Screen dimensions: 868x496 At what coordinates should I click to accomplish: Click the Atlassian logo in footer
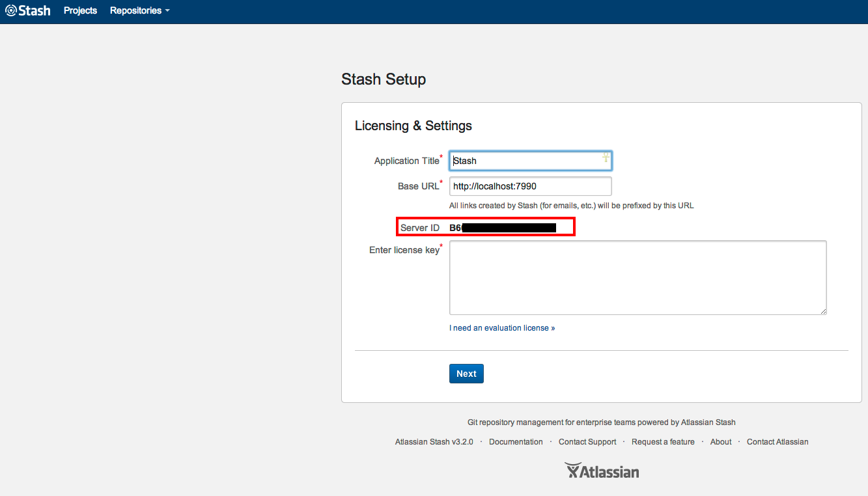tap(602, 471)
